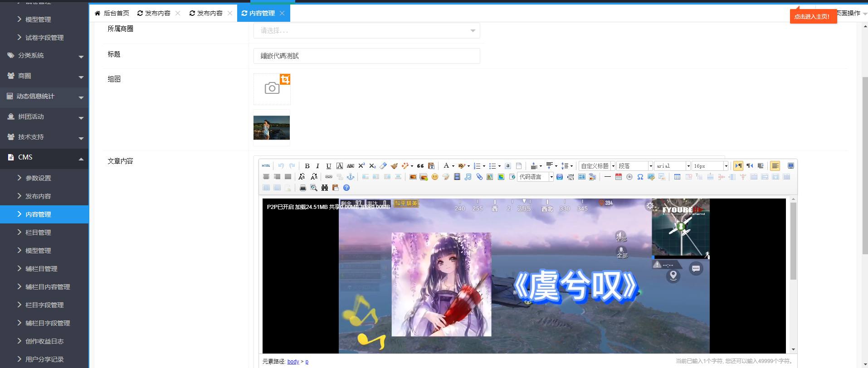Image resolution: width=868 pixels, height=368 pixels.
Task: Toggle fullscreen editor mode
Action: pyautogui.click(x=790, y=166)
